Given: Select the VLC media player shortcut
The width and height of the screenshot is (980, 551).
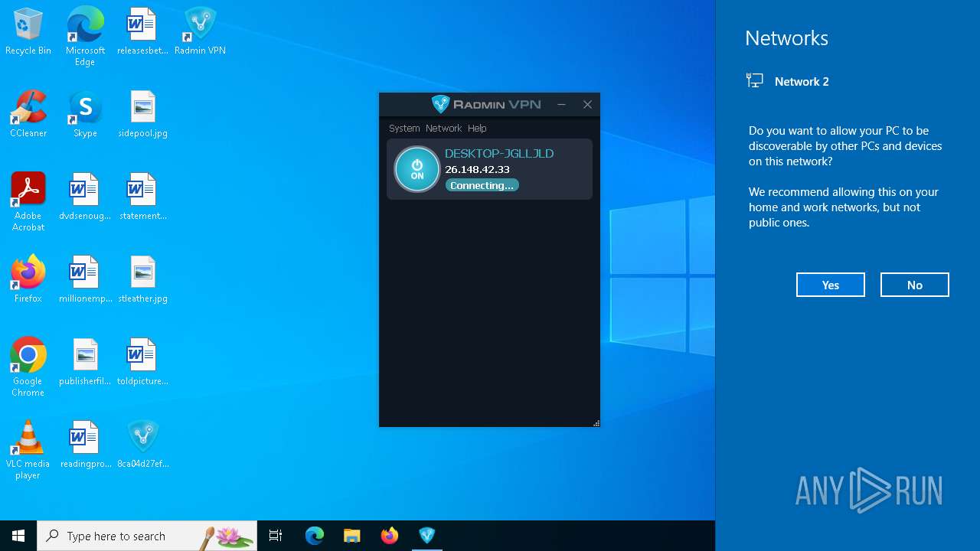Looking at the screenshot, I should click(28, 450).
